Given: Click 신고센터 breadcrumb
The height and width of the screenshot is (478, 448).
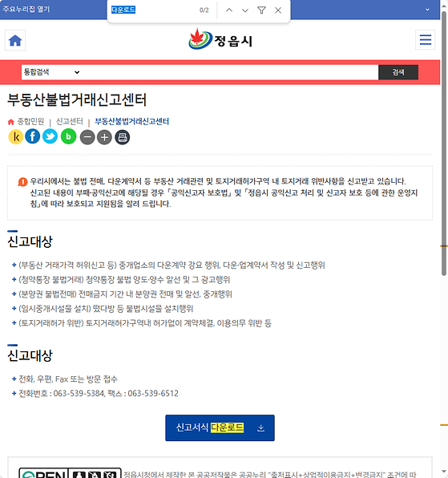Looking at the screenshot, I should [x=70, y=122].
